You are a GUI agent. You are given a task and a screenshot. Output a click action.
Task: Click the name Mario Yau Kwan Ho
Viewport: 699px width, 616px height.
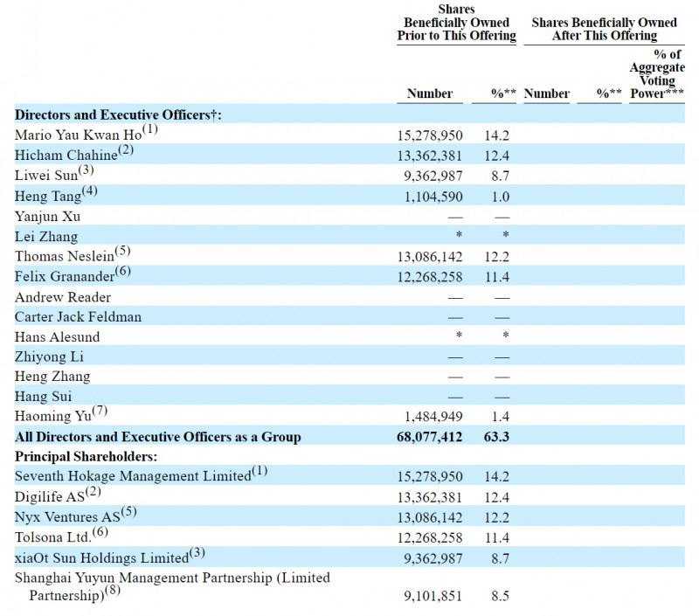tap(78, 135)
